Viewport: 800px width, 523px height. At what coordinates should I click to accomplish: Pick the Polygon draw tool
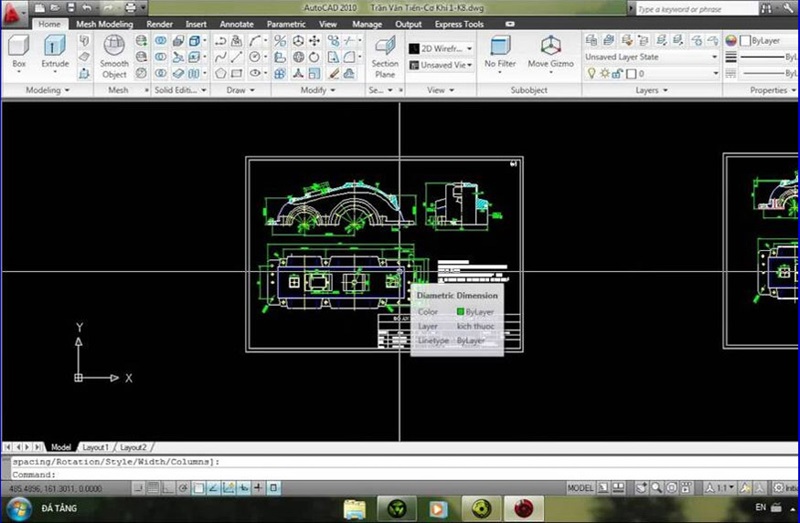(220, 73)
